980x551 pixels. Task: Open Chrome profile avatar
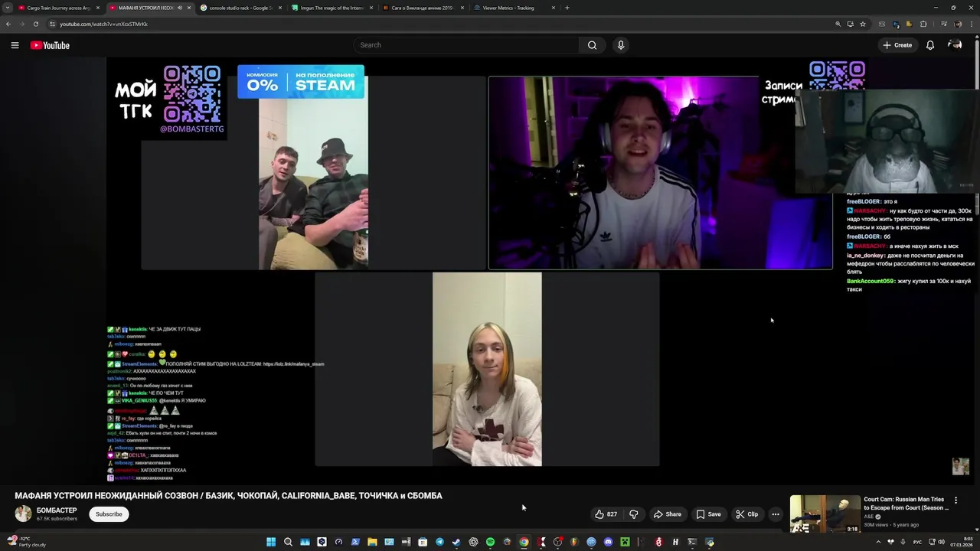[958, 24]
